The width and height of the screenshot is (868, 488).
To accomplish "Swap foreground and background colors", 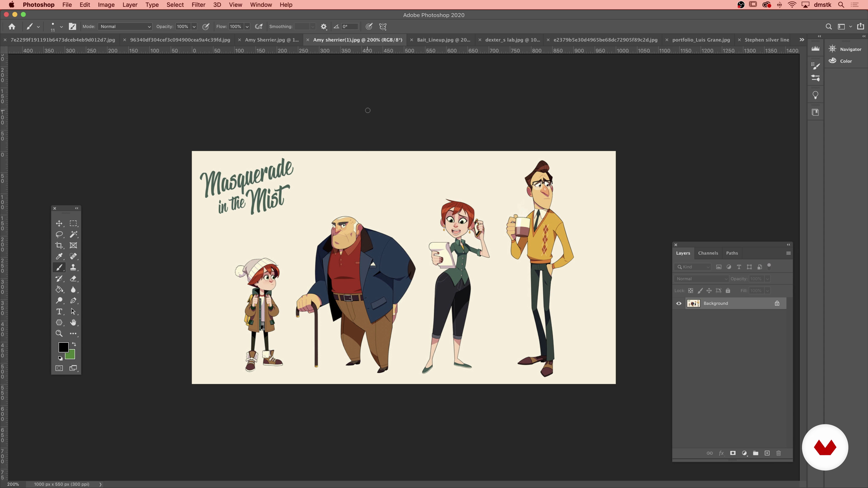I will point(74,344).
